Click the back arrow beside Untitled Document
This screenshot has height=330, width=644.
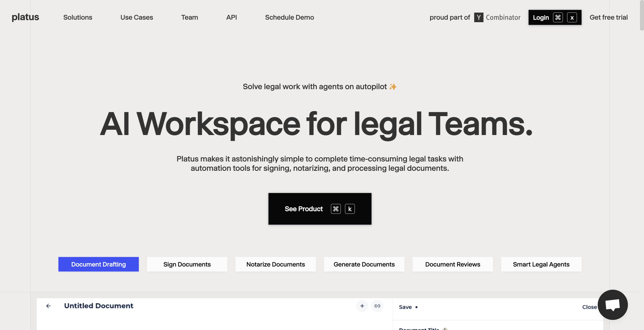pyautogui.click(x=49, y=306)
